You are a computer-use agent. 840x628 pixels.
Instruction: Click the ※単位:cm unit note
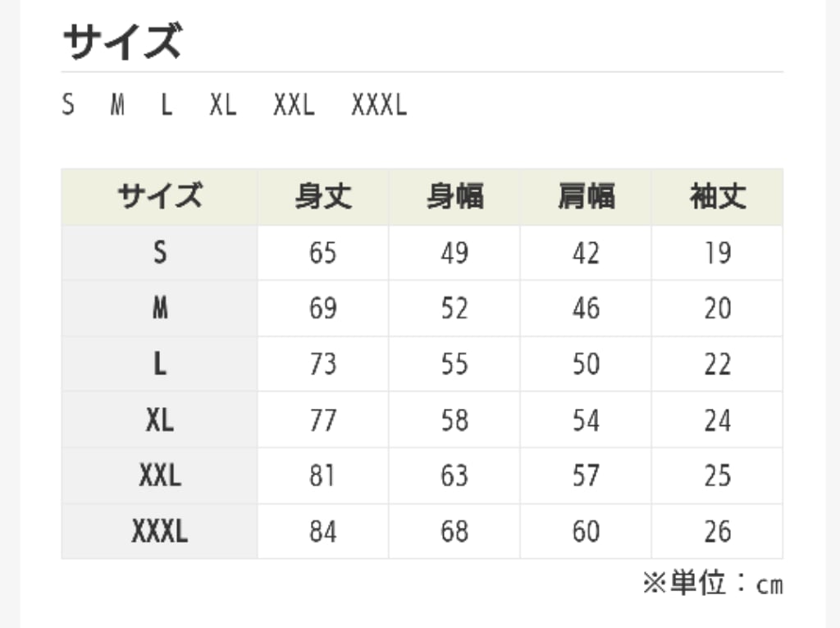tap(713, 583)
